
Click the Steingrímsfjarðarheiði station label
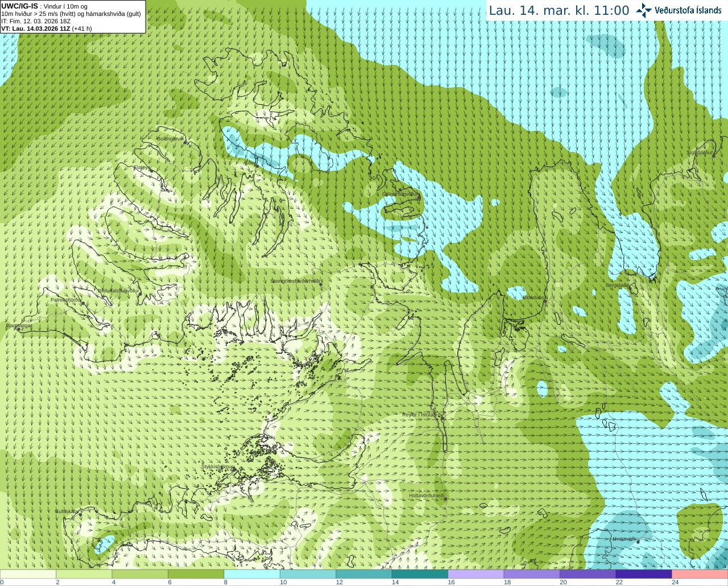295,281
